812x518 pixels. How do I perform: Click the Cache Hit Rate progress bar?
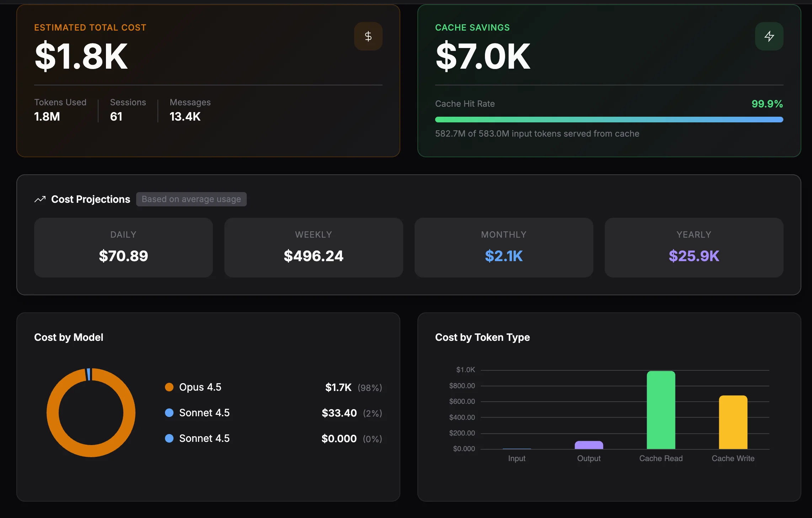coord(609,120)
